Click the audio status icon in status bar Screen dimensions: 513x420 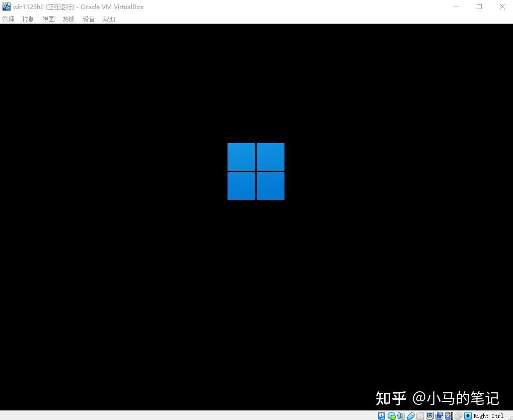click(x=400, y=416)
